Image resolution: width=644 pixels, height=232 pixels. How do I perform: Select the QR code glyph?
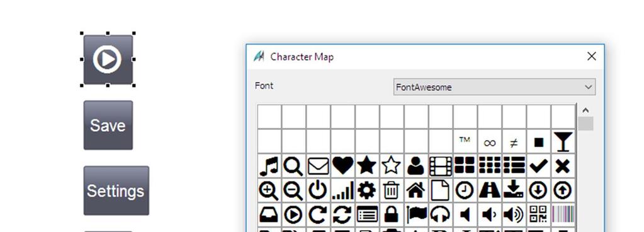click(x=538, y=215)
